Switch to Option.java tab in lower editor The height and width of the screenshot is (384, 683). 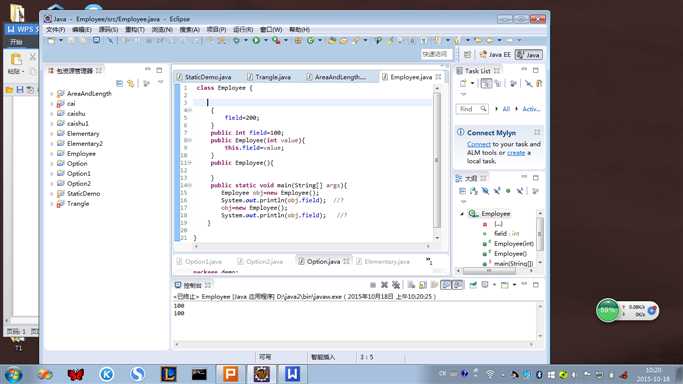tap(323, 261)
